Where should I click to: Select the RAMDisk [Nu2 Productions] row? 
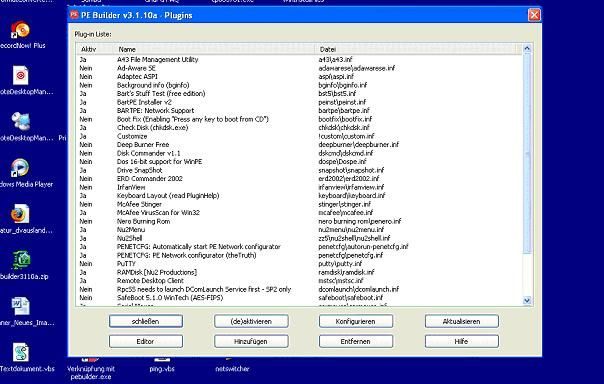[x=299, y=272]
